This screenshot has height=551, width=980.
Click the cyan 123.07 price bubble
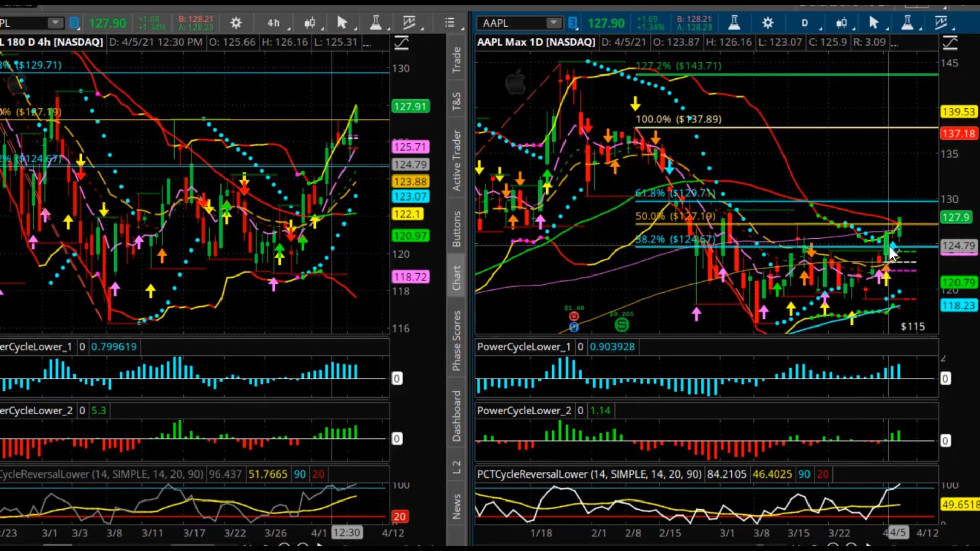coord(410,196)
